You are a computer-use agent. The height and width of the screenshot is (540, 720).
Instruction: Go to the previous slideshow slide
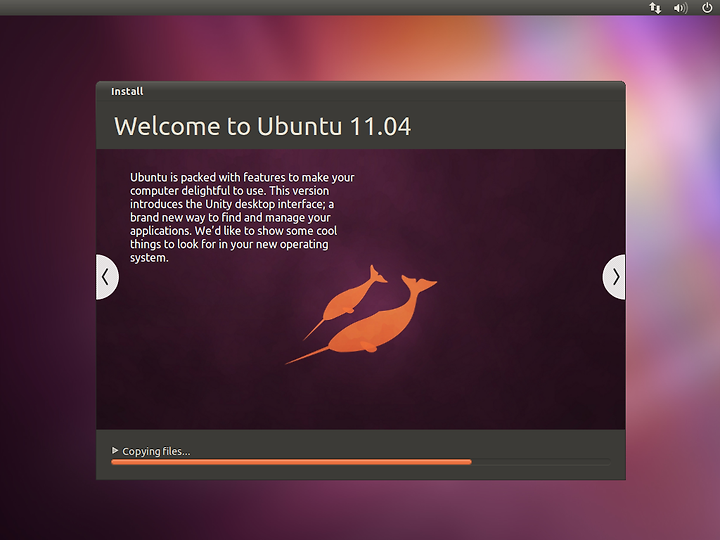[107, 277]
